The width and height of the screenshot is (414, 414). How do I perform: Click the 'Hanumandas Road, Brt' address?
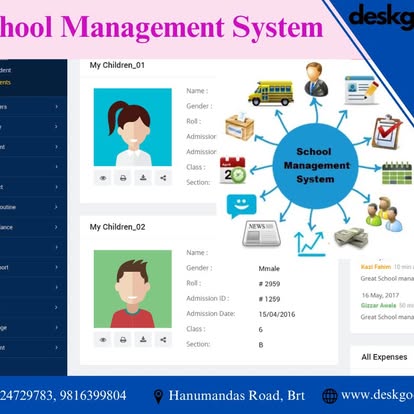(x=237, y=396)
